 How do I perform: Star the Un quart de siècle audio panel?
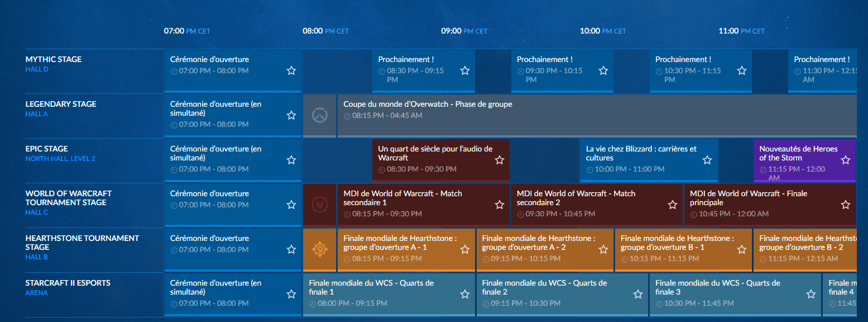click(499, 160)
